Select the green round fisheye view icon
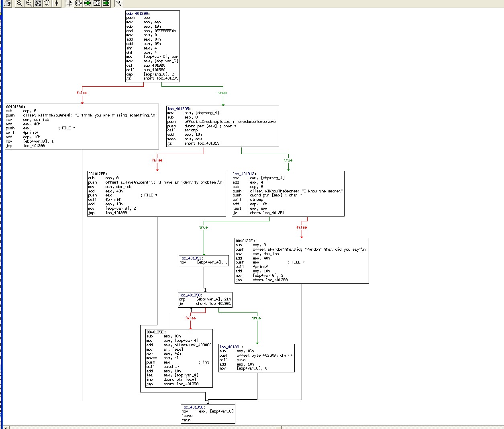 pos(88,3)
